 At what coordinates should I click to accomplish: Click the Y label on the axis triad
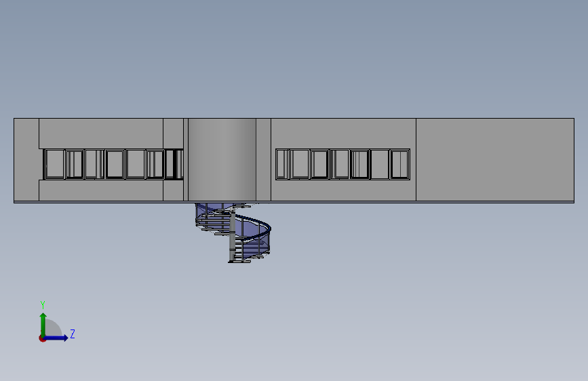tap(43, 304)
